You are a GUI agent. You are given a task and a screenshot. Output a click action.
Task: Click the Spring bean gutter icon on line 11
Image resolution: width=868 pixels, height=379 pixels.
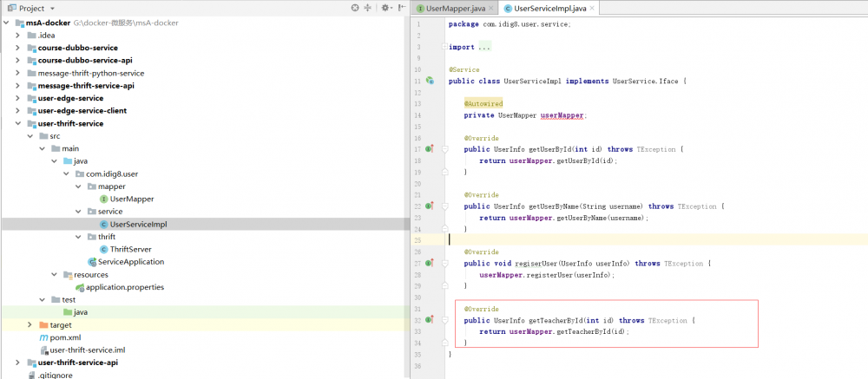pyautogui.click(x=430, y=81)
